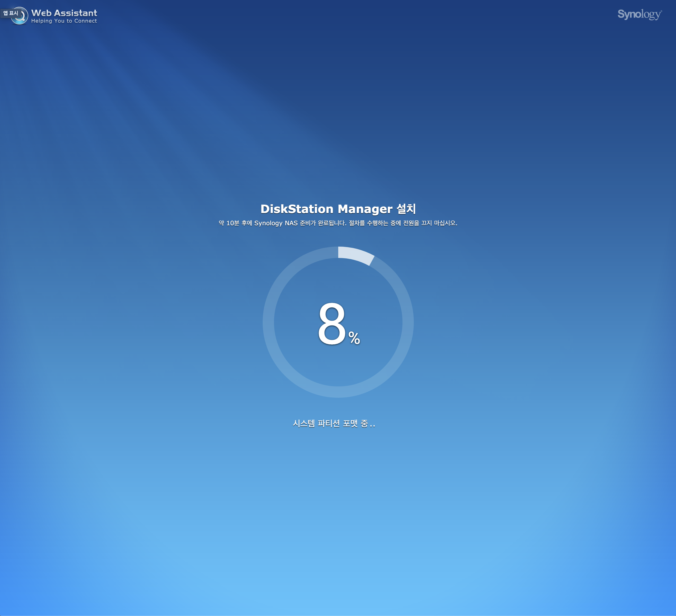
Task: Click 10분 in the subtitle sentence
Action: coord(233,223)
